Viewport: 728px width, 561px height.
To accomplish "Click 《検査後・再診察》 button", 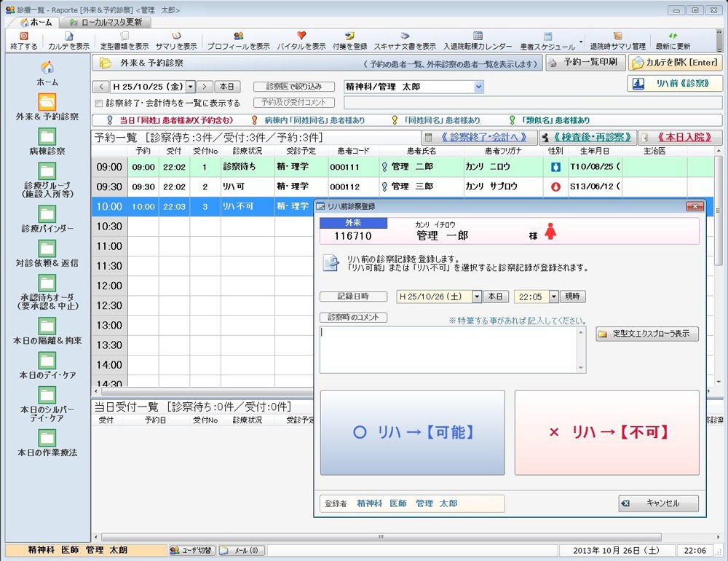I will tap(587, 137).
